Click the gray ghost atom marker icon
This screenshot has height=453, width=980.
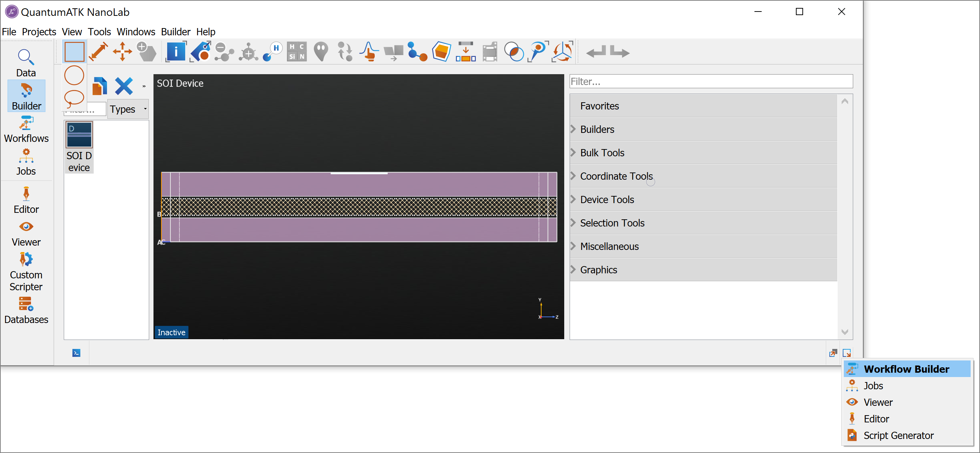tap(321, 52)
